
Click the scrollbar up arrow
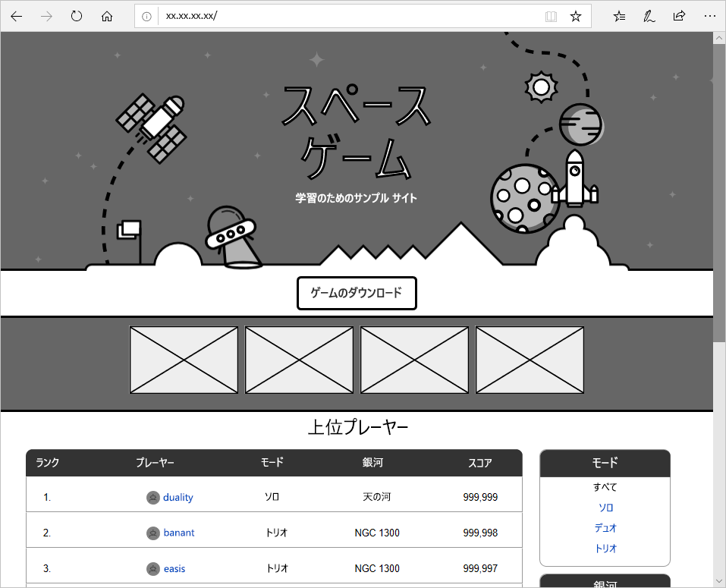(719, 38)
